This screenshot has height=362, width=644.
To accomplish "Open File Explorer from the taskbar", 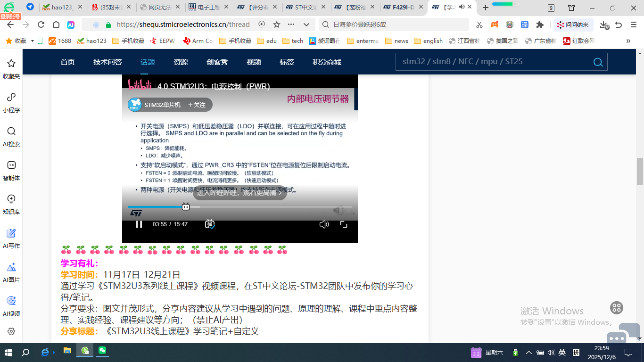I will click(x=67, y=351).
